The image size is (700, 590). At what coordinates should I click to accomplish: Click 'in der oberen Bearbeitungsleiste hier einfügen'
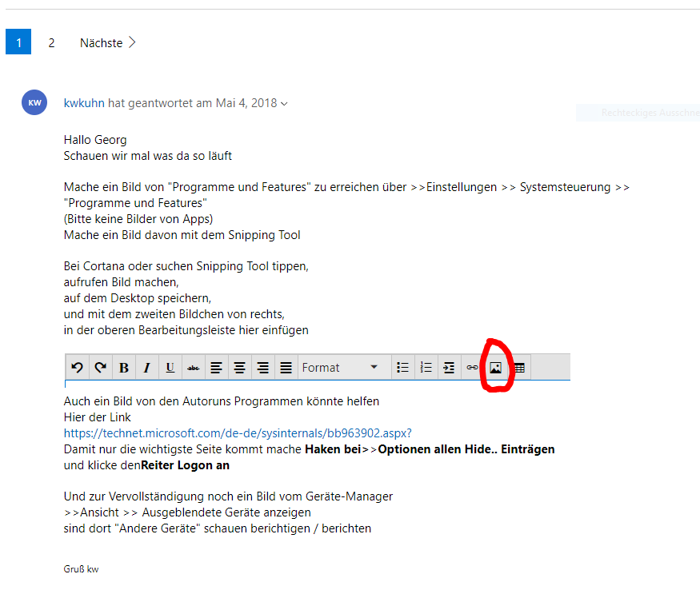pyautogui.click(x=186, y=330)
